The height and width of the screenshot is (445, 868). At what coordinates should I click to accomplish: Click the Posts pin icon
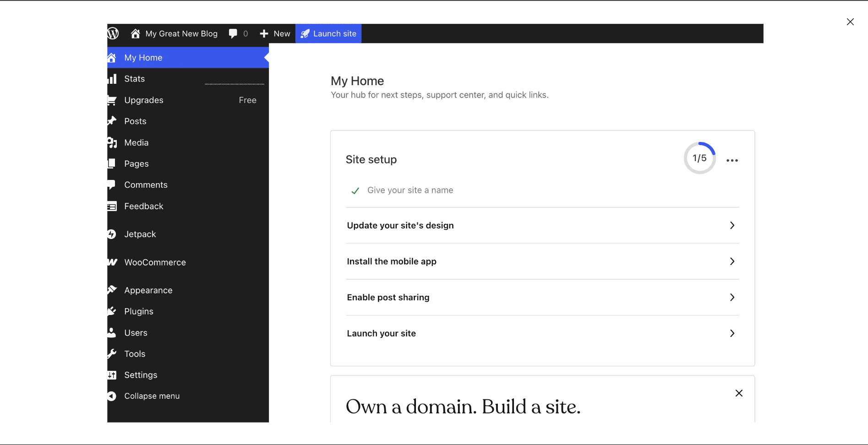point(112,121)
